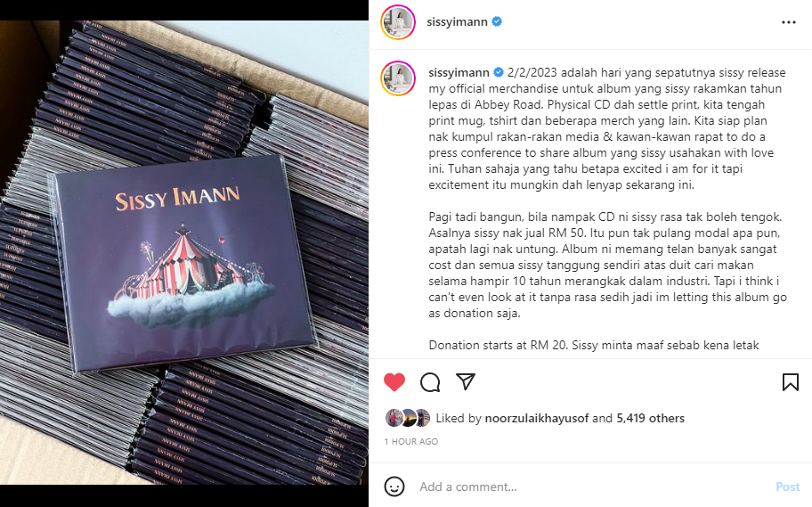Click verified badge next to header username

[497, 21]
